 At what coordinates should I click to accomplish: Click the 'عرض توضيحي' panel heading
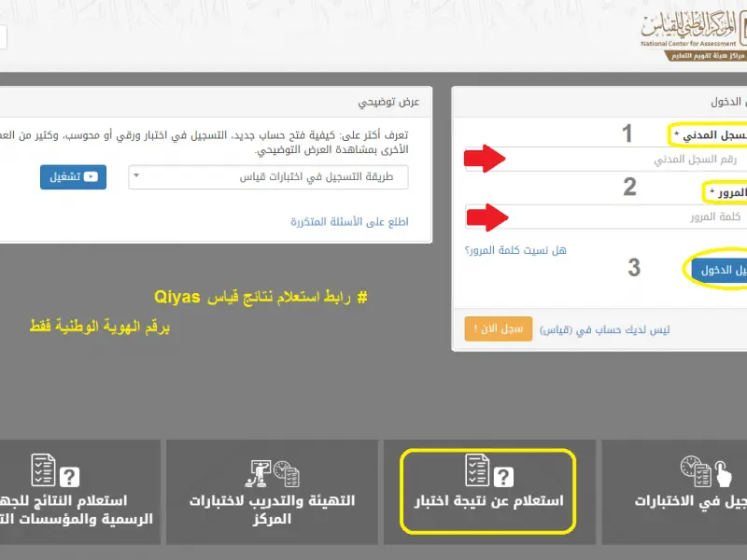[388, 102]
